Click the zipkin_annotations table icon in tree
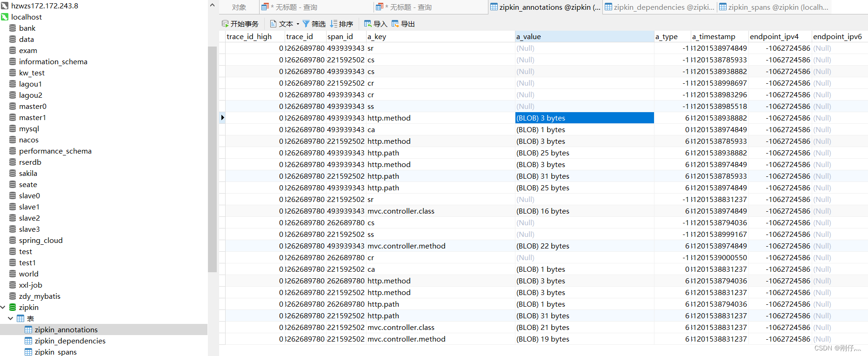Image resolution: width=868 pixels, height=356 pixels. click(x=28, y=329)
